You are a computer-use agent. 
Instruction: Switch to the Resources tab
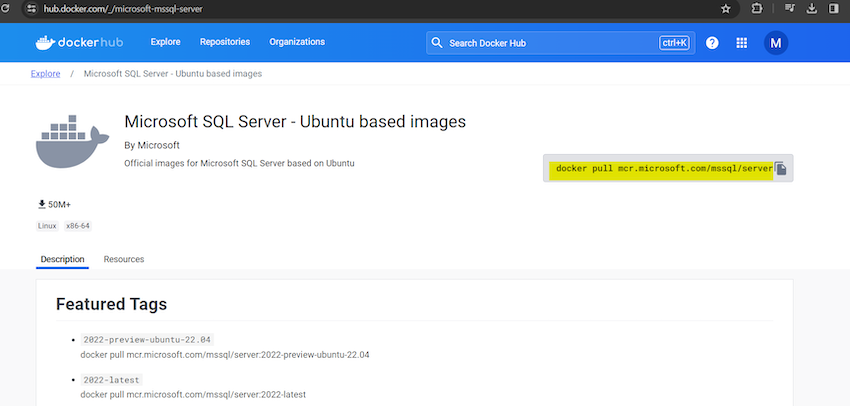124,259
